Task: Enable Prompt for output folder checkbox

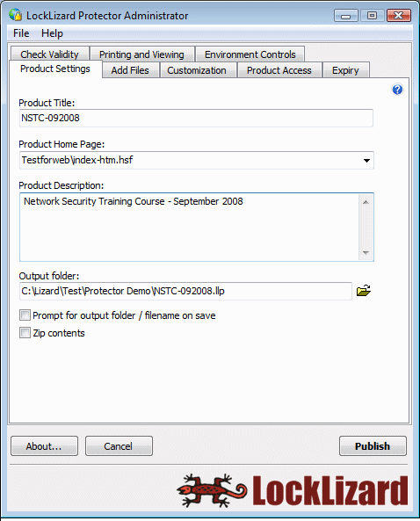Action: click(x=25, y=315)
